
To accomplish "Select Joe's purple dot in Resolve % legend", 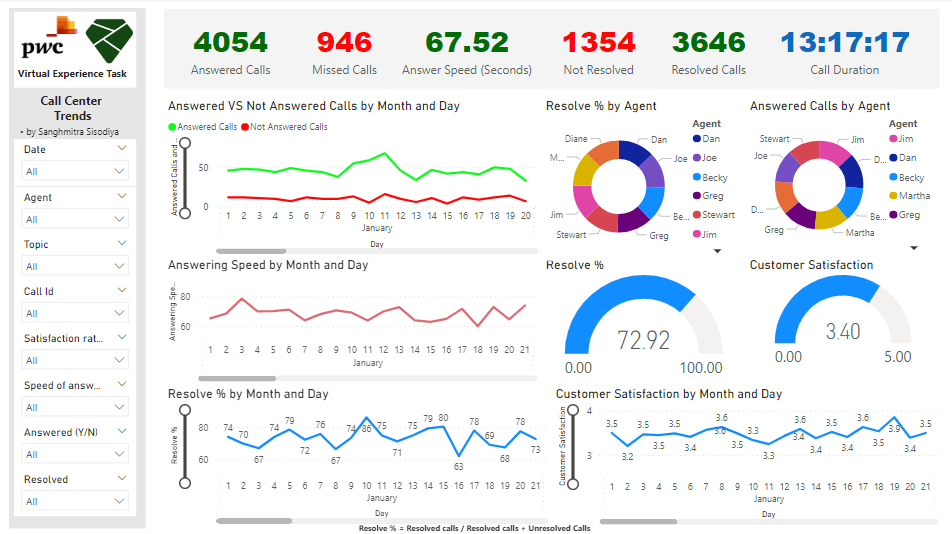I will tap(697, 158).
